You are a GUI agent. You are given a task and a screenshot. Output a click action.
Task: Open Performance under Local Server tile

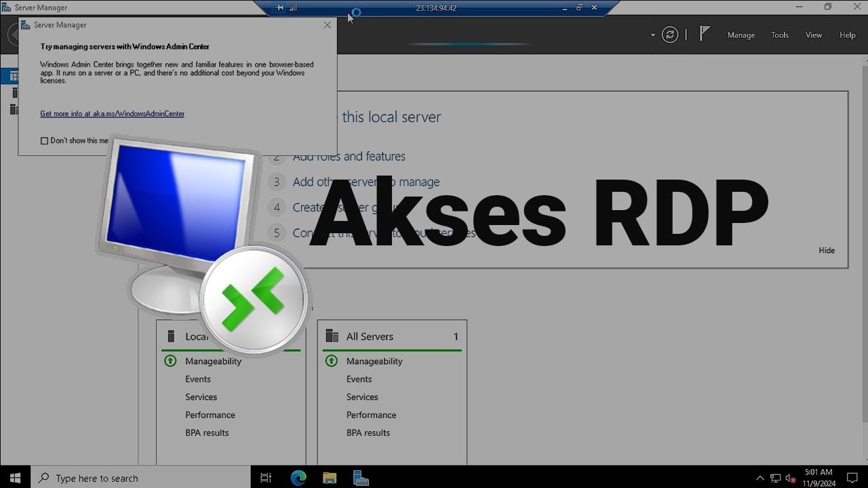(x=210, y=415)
